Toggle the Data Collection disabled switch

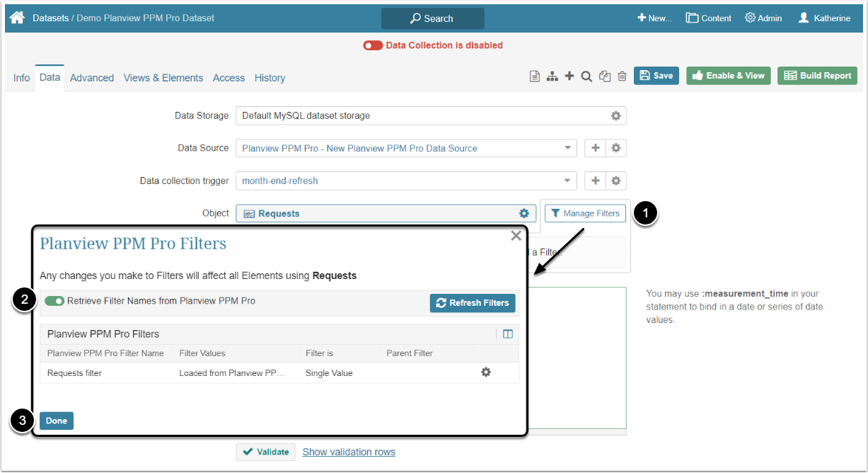pyautogui.click(x=373, y=45)
